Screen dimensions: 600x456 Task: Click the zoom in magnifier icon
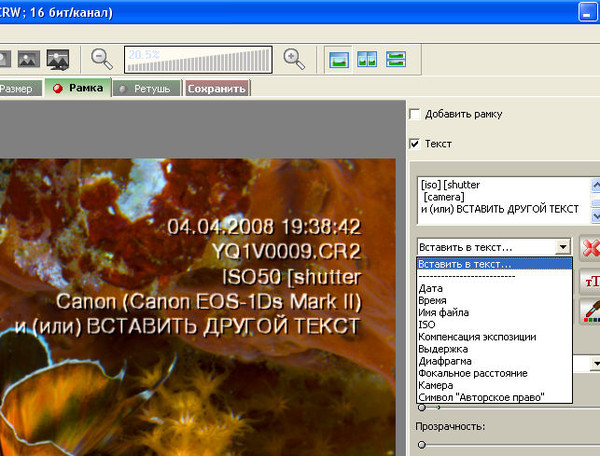(294, 59)
